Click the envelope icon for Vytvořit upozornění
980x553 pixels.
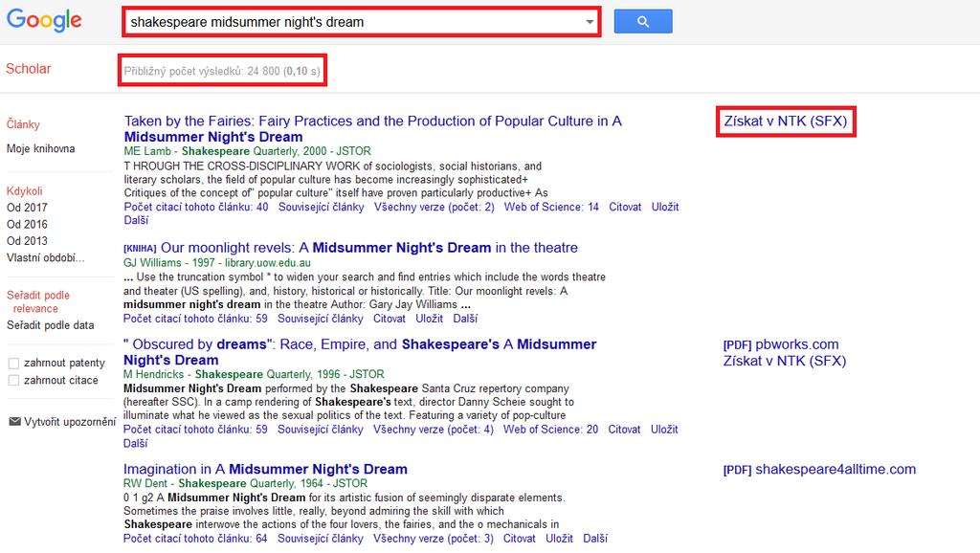tap(14, 422)
